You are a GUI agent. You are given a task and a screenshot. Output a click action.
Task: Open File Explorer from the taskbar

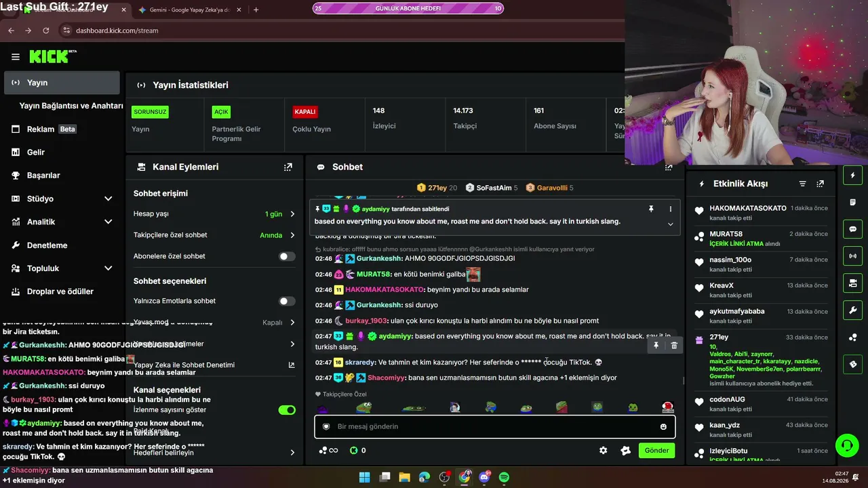pos(404,477)
